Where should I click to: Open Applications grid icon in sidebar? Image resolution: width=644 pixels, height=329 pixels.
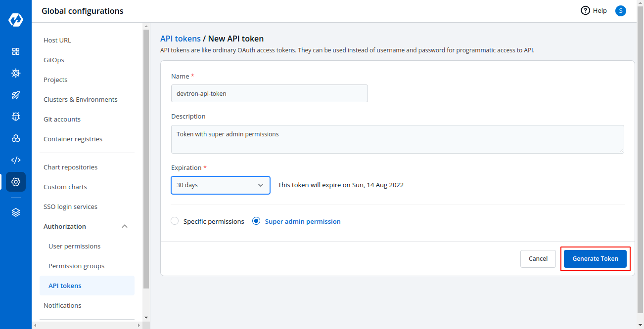click(16, 51)
